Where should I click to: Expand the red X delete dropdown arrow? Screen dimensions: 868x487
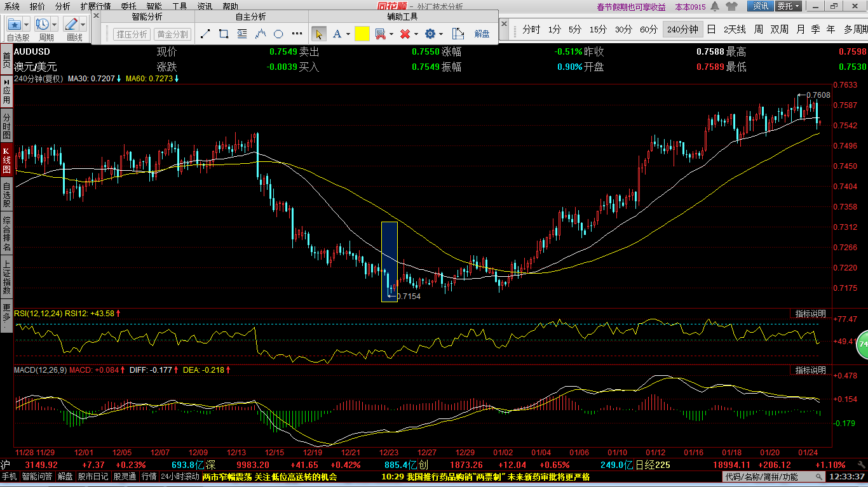(416, 34)
